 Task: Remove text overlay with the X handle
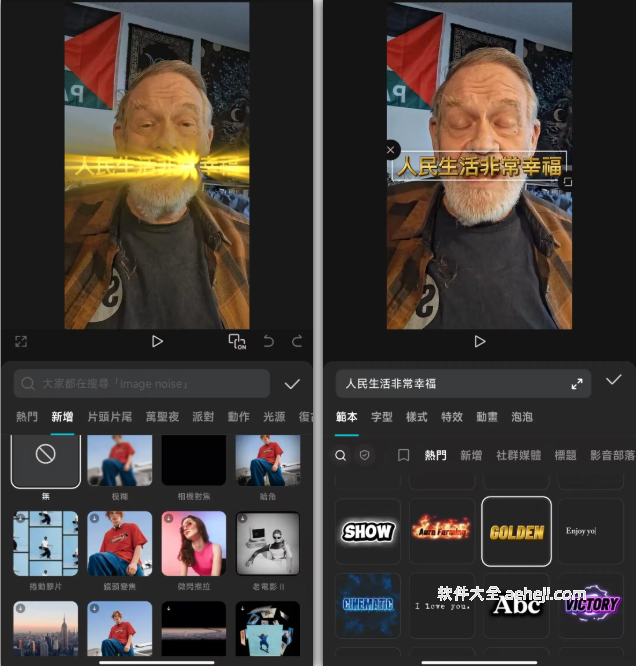pyautogui.click(x=392, y=150)
